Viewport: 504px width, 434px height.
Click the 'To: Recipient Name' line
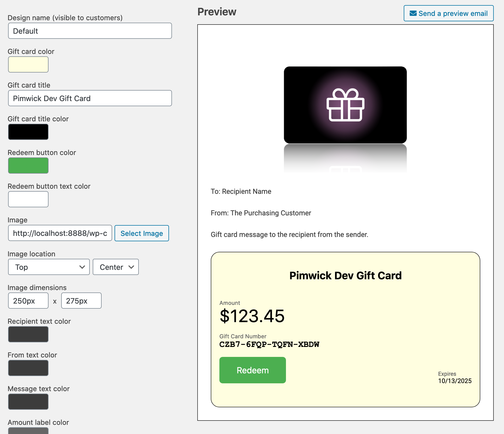[241, 191]
